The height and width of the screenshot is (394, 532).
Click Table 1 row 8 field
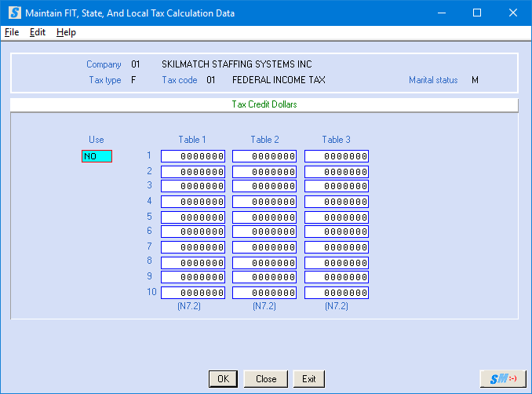tap(193, 263)
